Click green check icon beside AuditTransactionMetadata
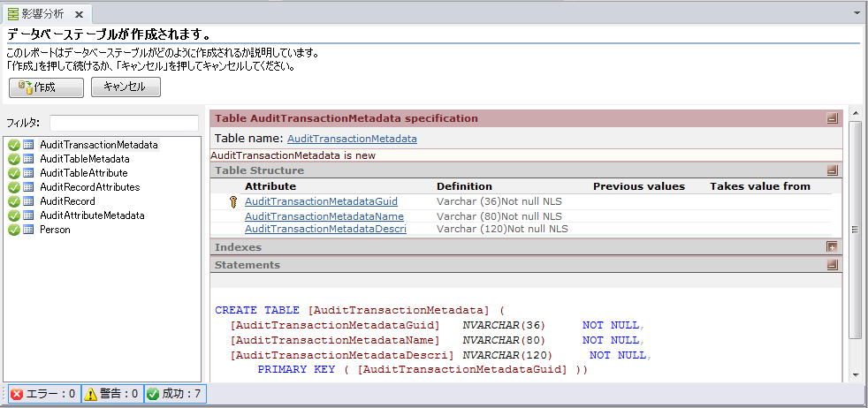The image size is (868, 408). (x=14, y=145)
